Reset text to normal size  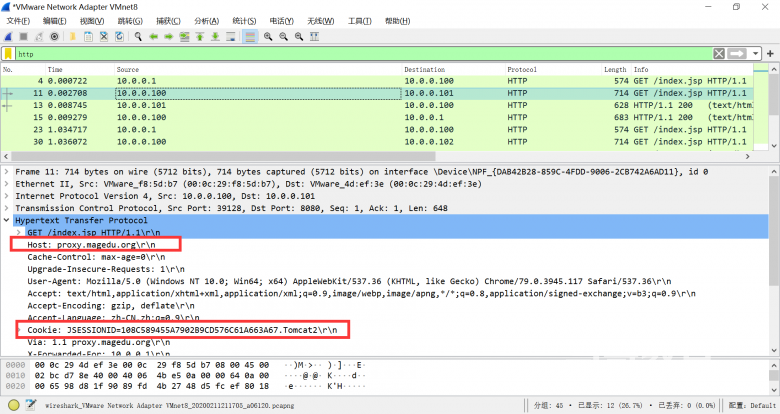pyautogui.click(x=298, y=36)
